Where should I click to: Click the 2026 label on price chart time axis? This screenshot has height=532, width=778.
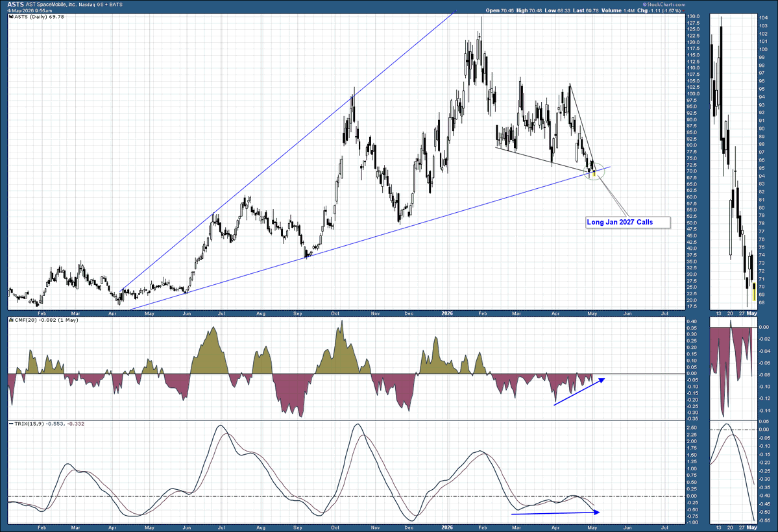[447, 313]
